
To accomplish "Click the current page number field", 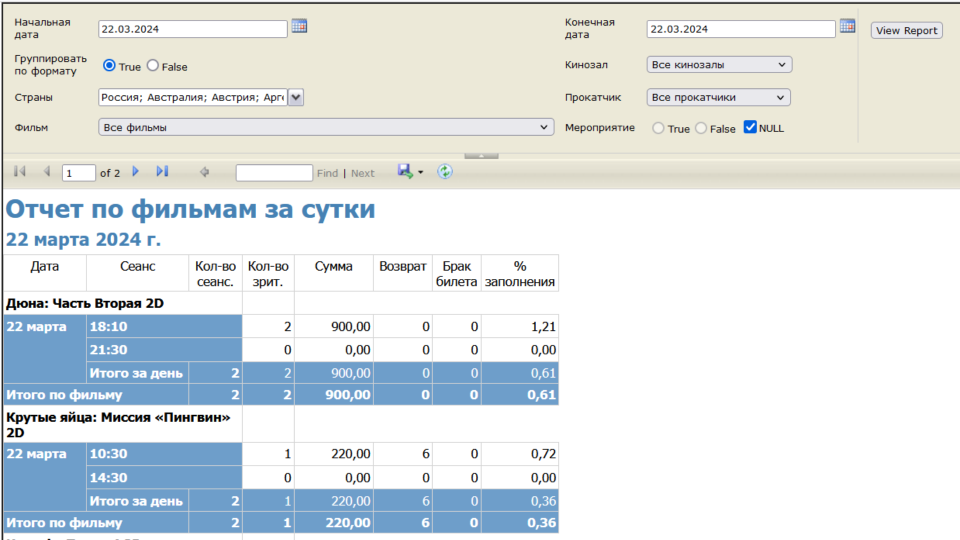I will [x=78, y=173].
